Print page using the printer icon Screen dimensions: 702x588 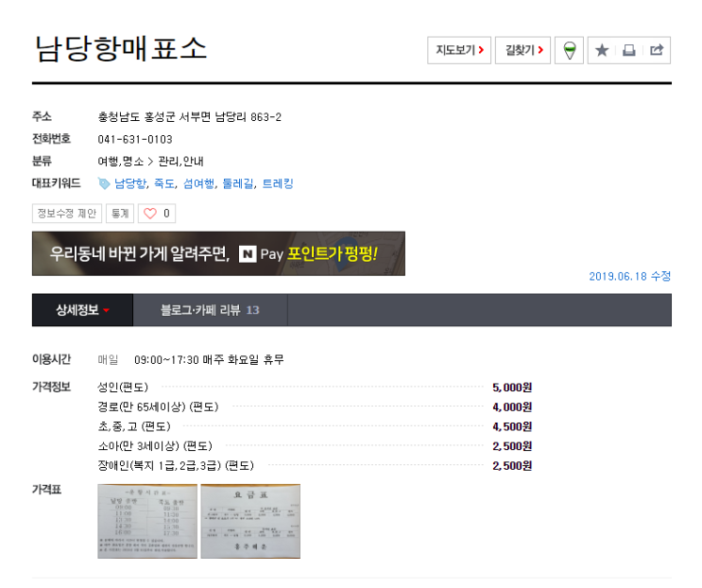click(x=629, y=50)
